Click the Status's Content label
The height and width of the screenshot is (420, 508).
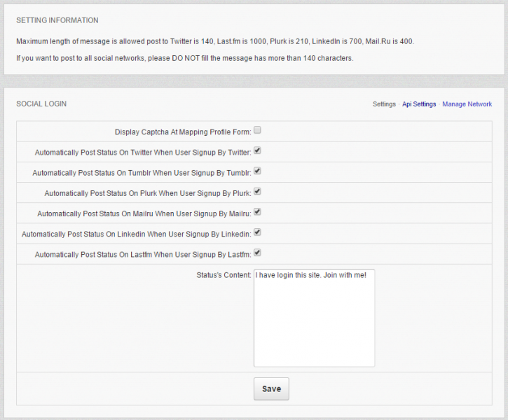pos(224,275)
